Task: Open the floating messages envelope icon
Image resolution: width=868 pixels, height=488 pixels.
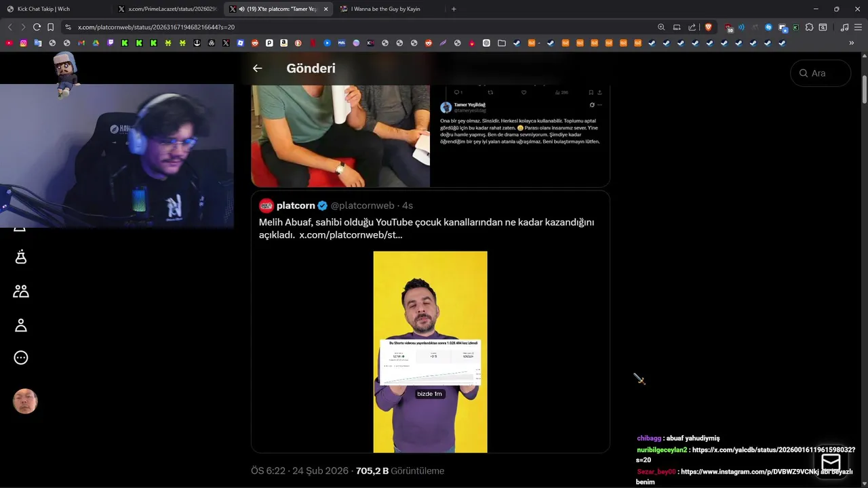Action: pos(831,464)
